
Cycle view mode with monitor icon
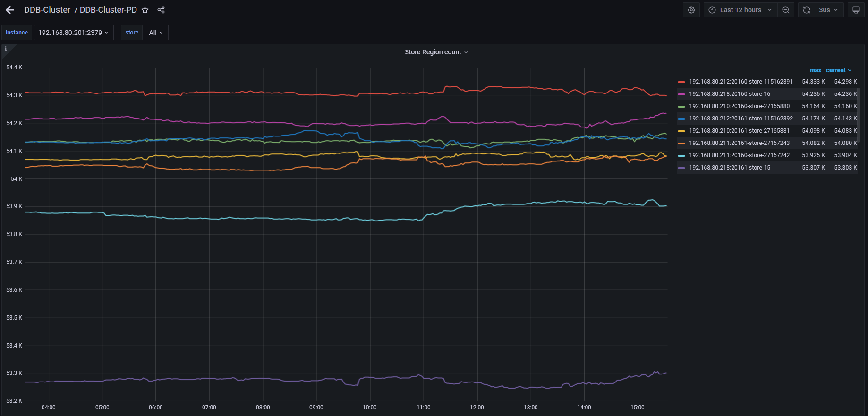tap(856, 10)
